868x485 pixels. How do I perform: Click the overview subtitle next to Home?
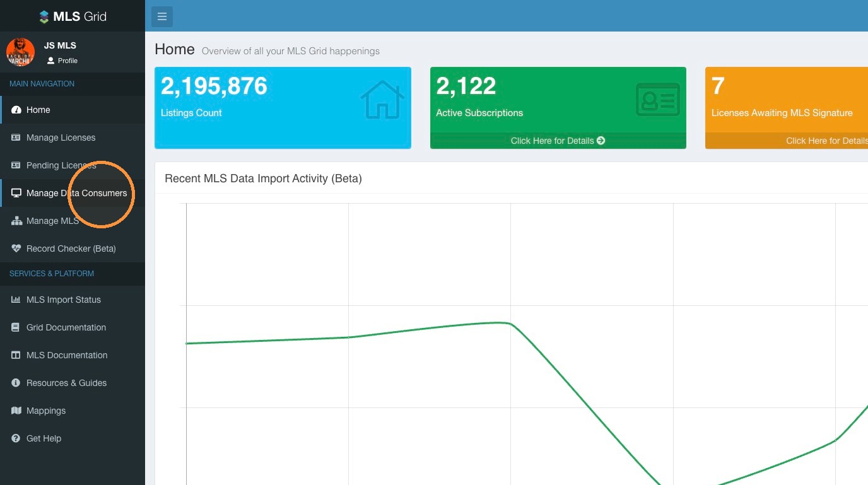tap(291, 51)
